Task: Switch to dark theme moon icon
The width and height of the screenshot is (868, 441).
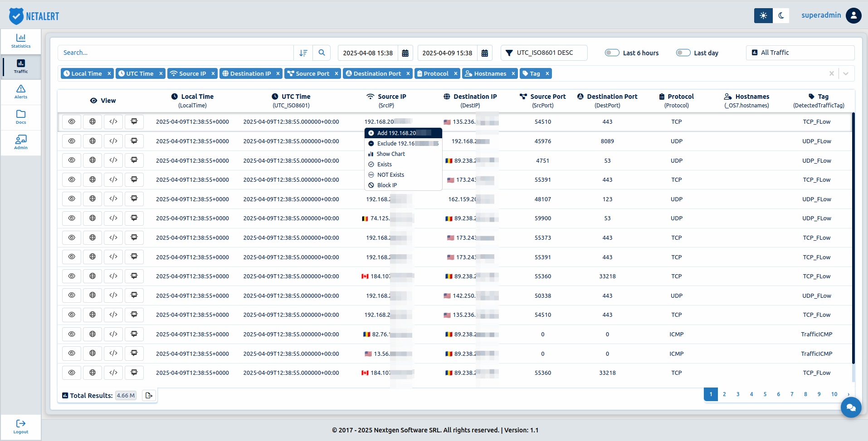Action: [781, 15]
